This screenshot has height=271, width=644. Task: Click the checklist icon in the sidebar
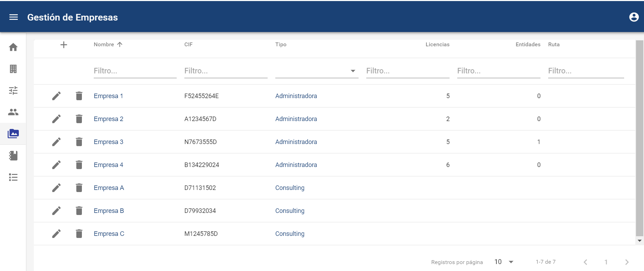(13, 177)
